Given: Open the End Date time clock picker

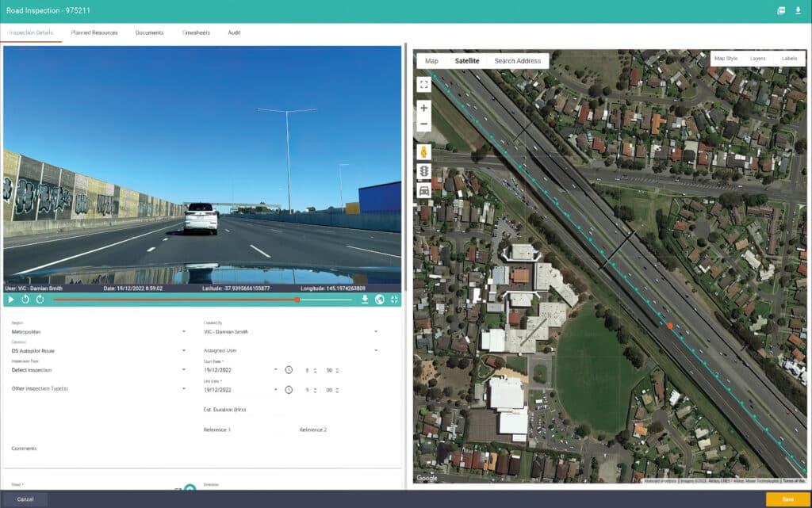Looking at the screenshot, I should click(x=289, y=390).
